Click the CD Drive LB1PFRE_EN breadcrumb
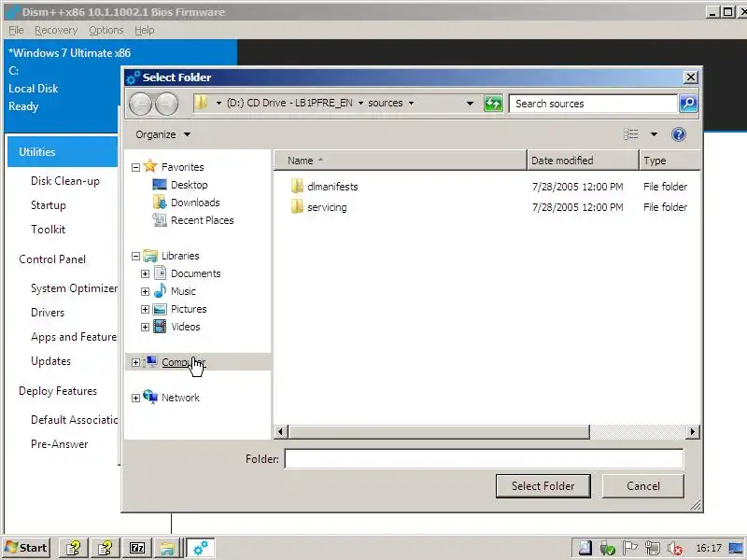Viewport: 747px width, 560px height. 289,103
